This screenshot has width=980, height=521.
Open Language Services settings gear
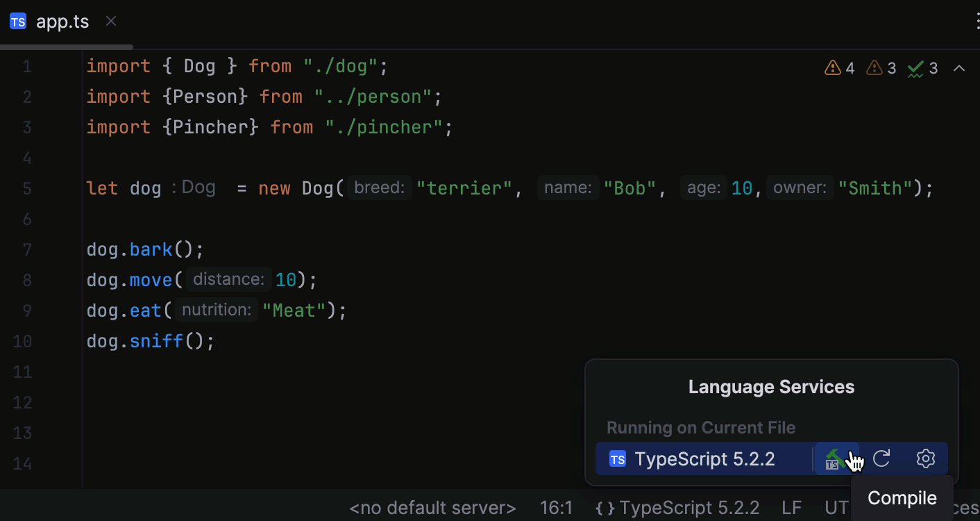point(925,458)
